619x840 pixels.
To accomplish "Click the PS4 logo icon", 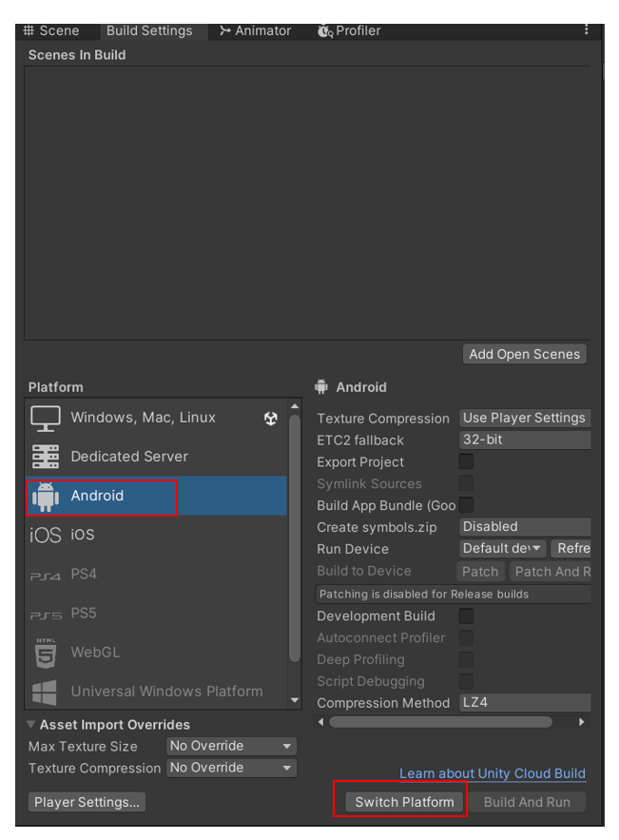I will tap(46, 576).
